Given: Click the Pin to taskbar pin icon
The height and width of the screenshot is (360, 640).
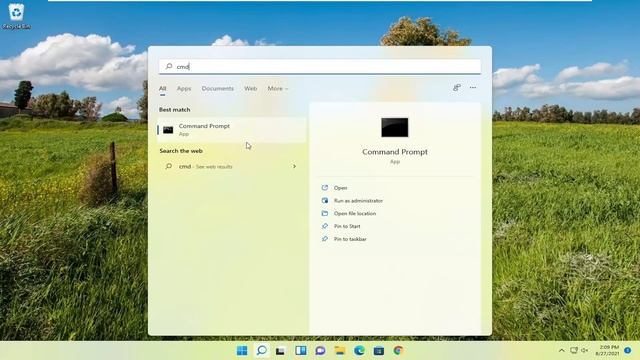Looking at the screenshot, I should point(325,239).
